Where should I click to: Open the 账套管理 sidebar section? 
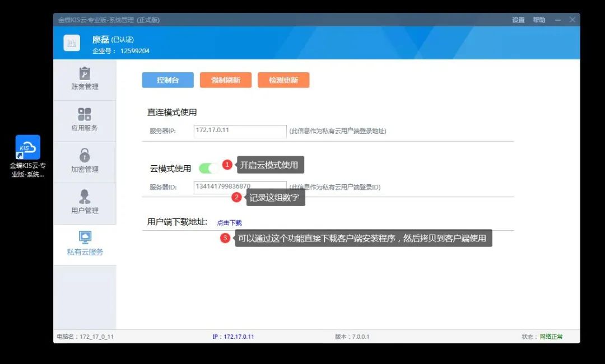[x=85, y=80]
